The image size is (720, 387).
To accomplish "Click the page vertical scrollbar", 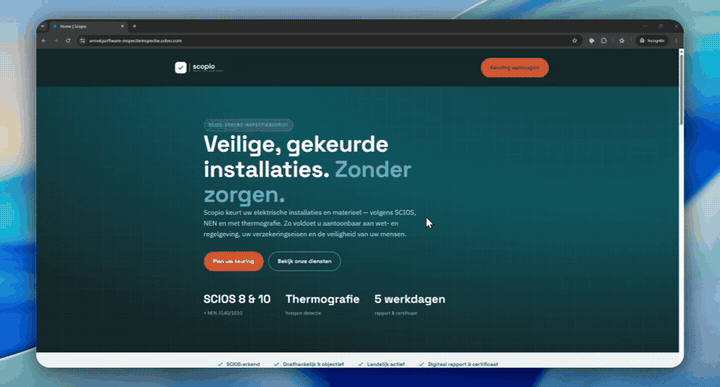I will coord(681,87).
